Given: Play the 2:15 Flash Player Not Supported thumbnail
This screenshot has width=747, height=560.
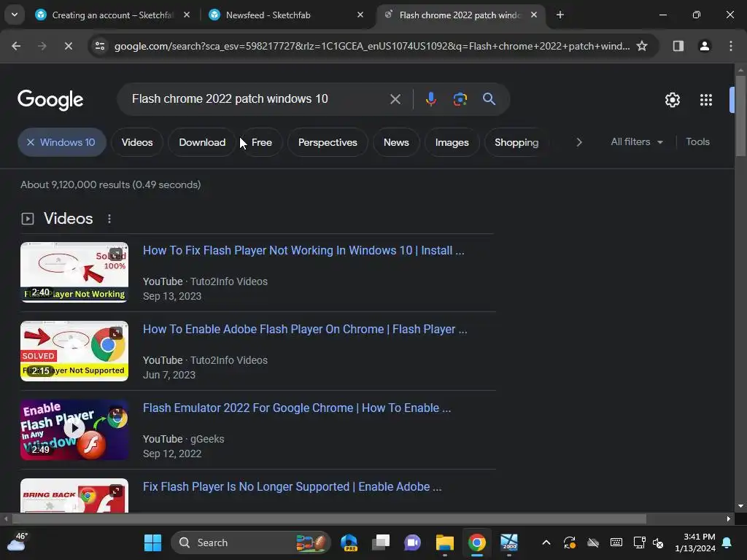Looking at the screenshot, I should (x=74, y=351).
